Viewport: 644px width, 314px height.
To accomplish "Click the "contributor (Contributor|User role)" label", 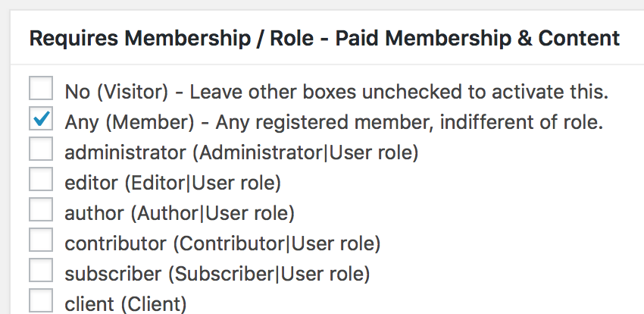I will [x=223, y=243].
